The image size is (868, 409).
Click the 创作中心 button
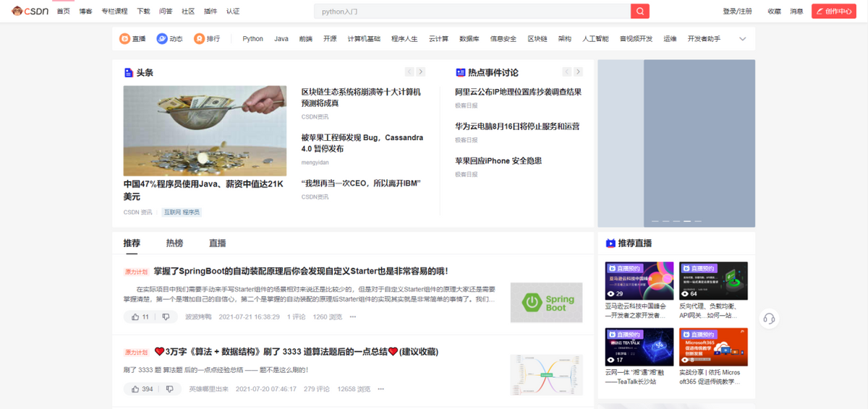833,12
